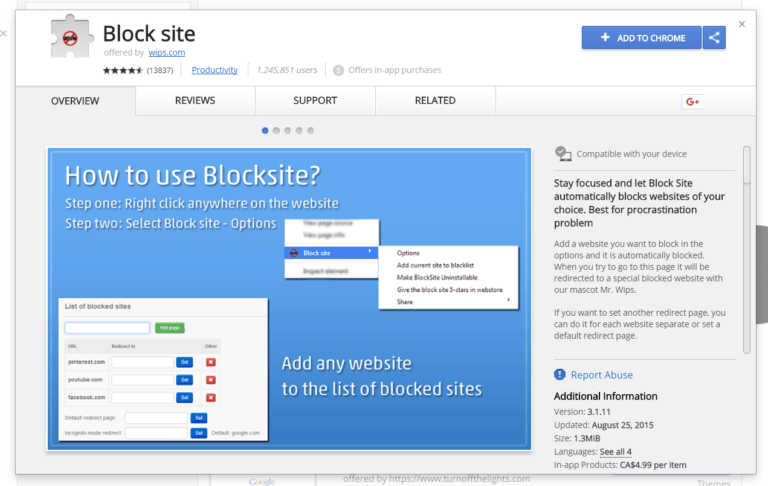This screenshot has height=486, width=768.
Task: Select the third screenshot carousel dot
Action: tap(288, 130)
